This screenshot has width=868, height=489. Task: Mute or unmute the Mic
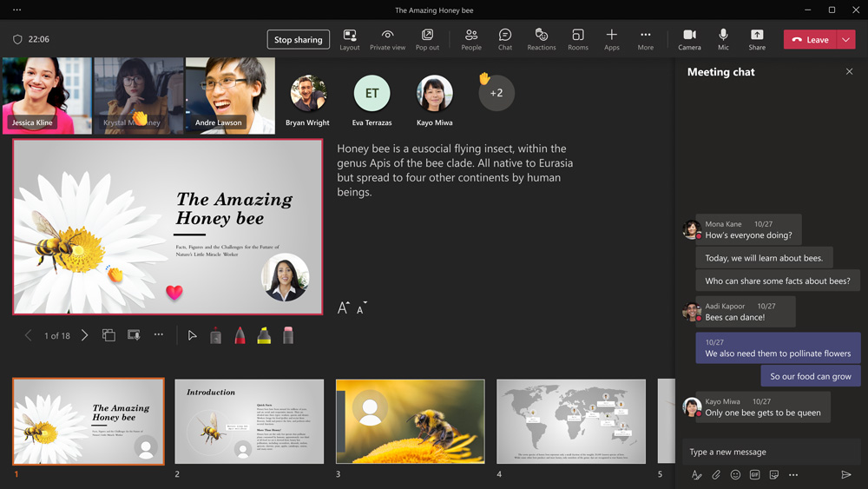[723, 39]
